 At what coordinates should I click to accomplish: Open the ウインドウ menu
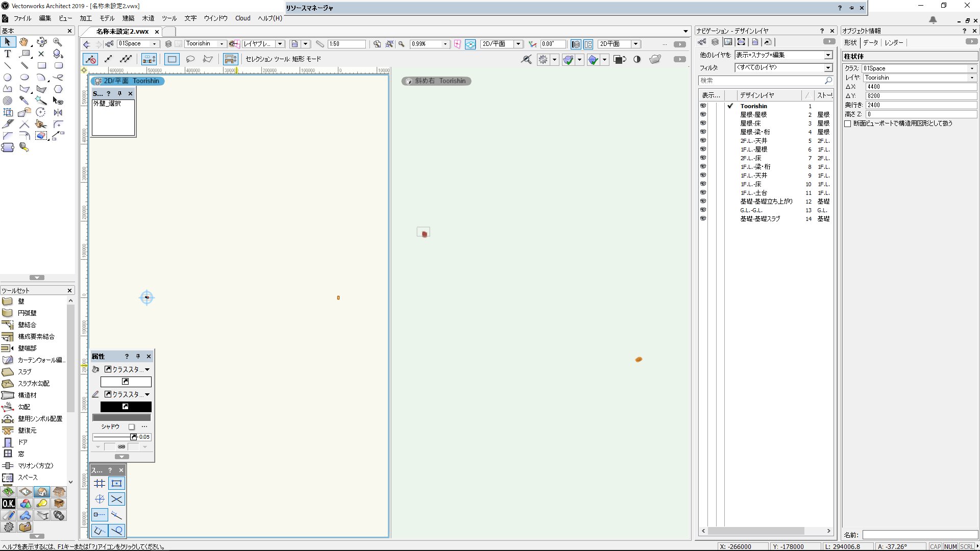pyautogui.click(x=216, y=18)
